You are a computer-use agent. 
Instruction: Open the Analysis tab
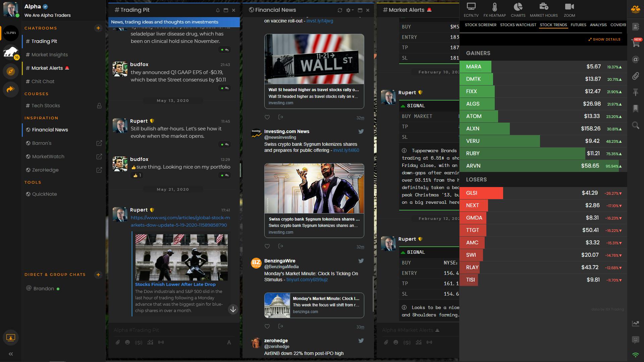pos(598,25)
